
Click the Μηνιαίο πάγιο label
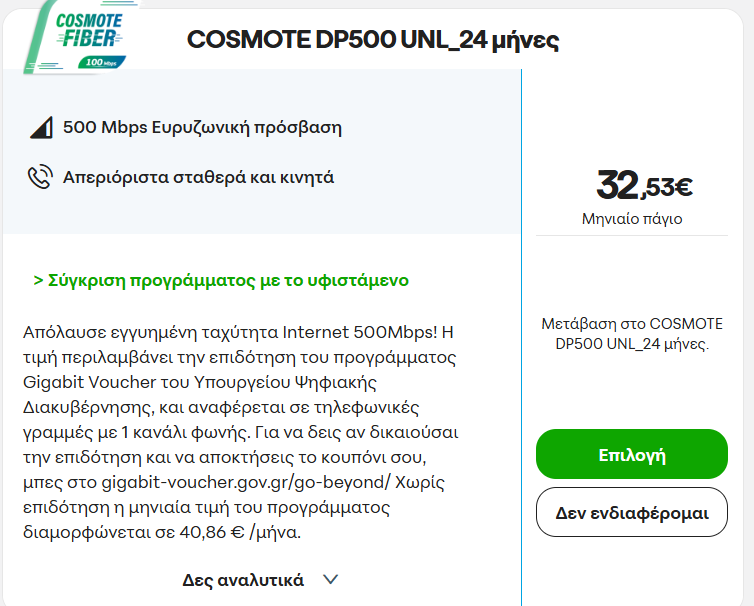[632, 219]
